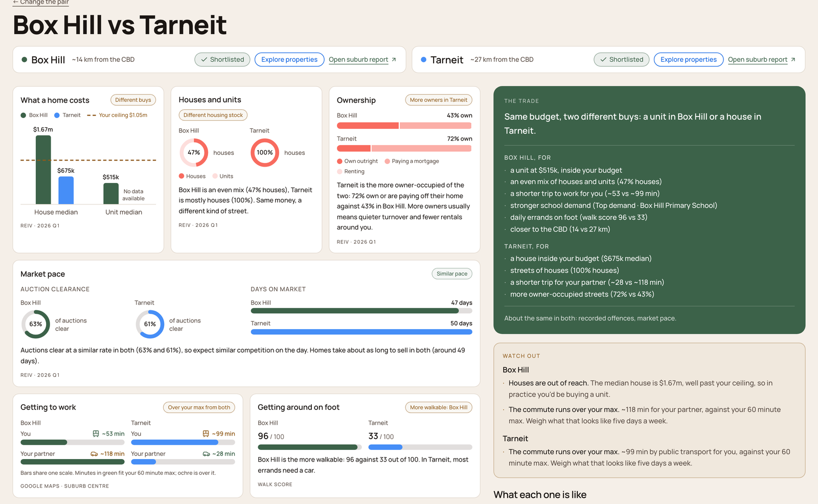Click Box Hill 47 days progress bar

pos(361,311)
